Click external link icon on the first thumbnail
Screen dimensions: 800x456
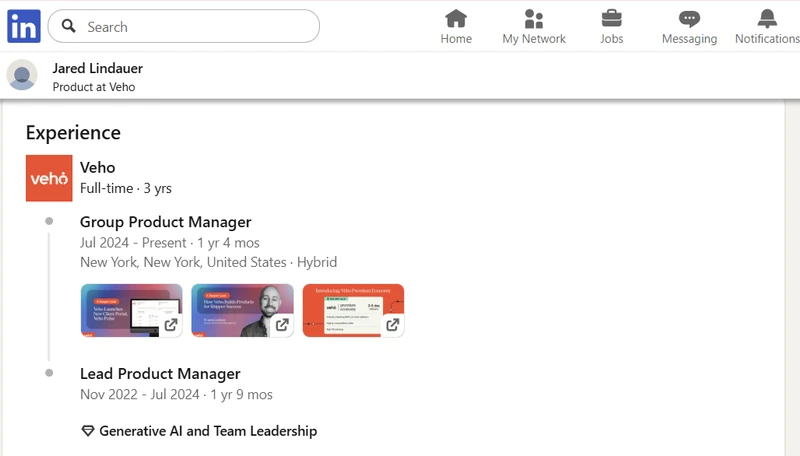click(x=171, y=325)
